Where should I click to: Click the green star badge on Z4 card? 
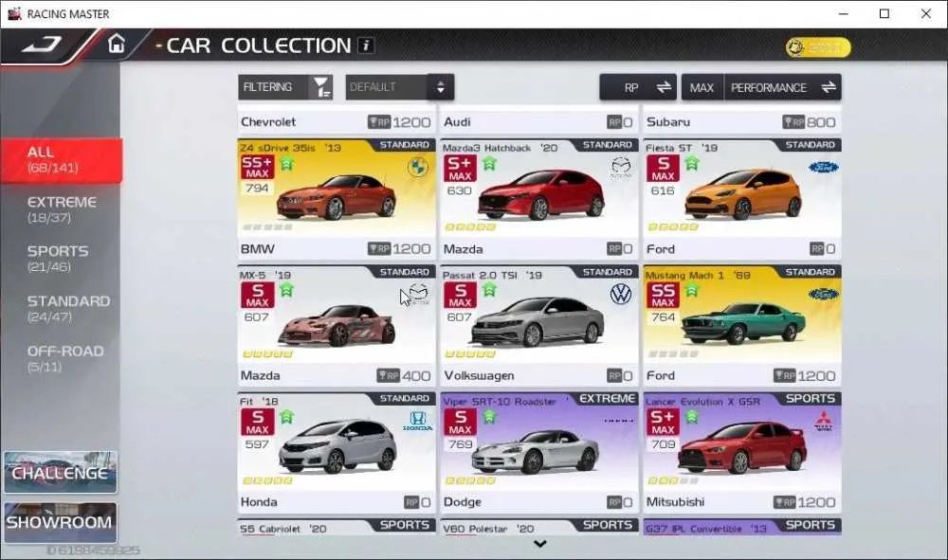click(286, 164)
